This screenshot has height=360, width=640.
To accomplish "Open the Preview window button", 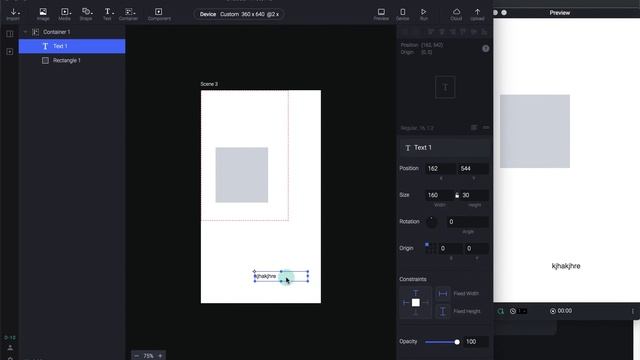I will coord(381,14).
